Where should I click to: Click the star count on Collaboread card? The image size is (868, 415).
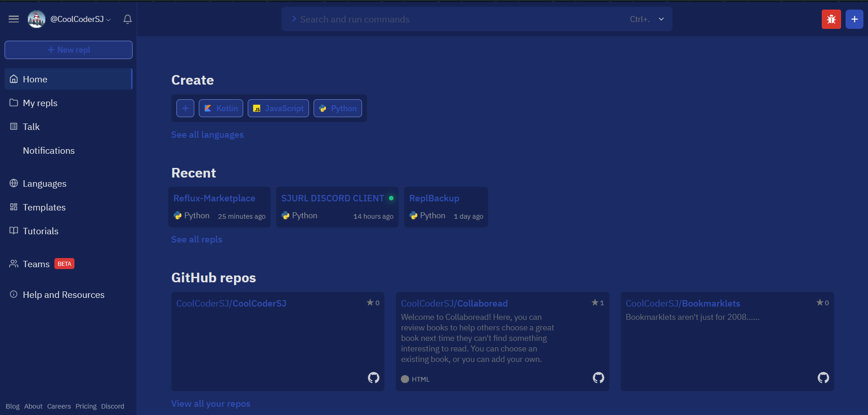[x=598, y=302]
